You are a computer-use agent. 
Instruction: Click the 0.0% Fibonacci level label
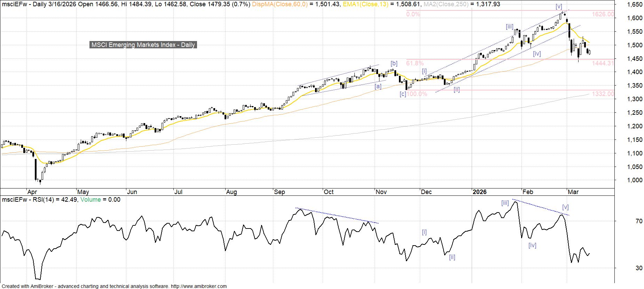pos(413,14)
